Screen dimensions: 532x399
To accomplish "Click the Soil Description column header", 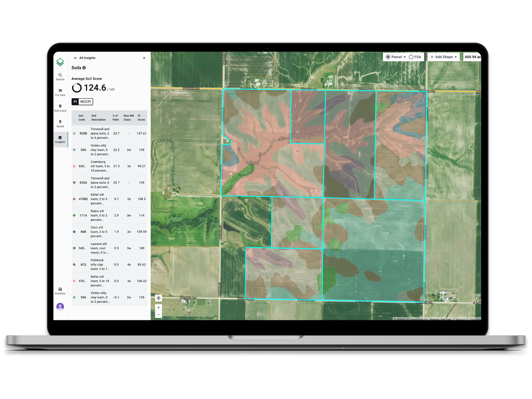I will point(98,118).
